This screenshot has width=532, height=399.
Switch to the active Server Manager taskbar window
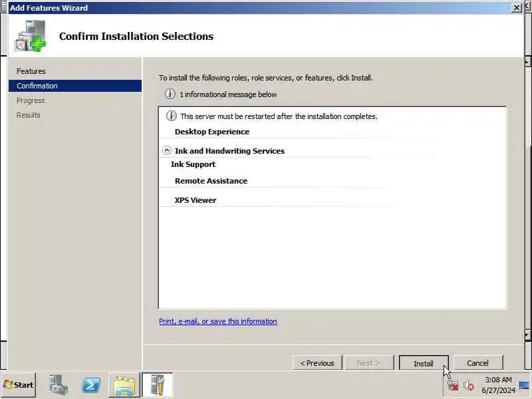(x=157, y=385)
